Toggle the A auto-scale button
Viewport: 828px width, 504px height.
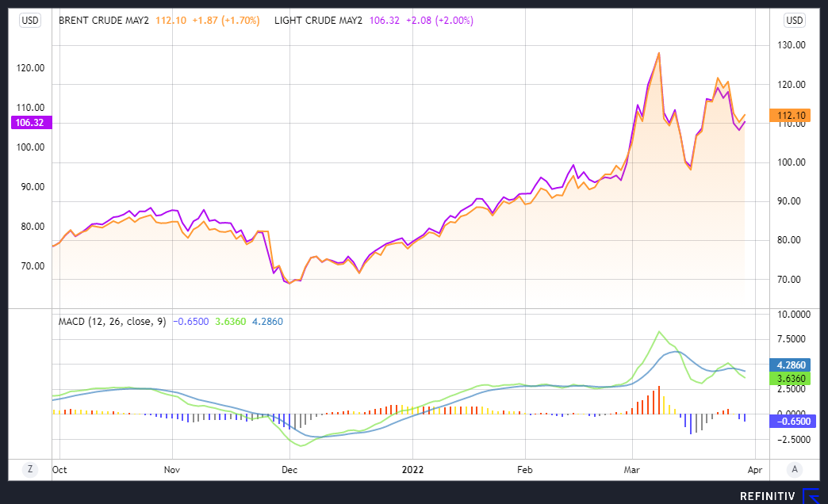[x=794, y=469]
